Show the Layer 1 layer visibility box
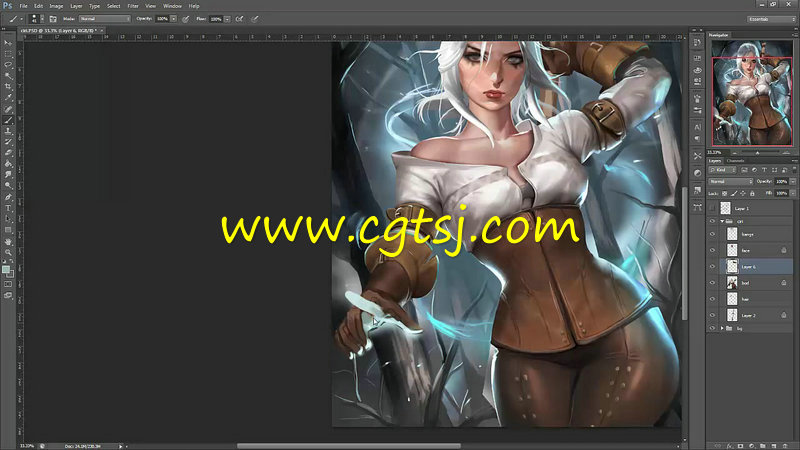 (712, 208)
